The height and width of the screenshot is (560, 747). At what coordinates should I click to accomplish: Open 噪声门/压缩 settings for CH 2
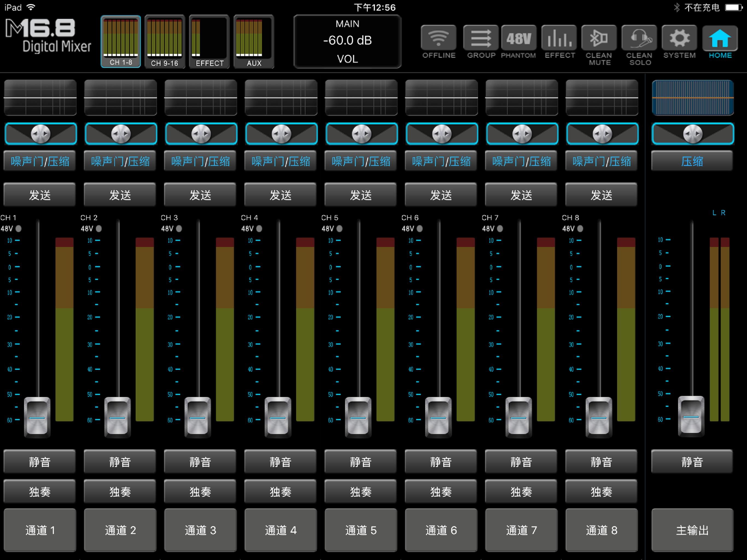[x=120, y=161]
